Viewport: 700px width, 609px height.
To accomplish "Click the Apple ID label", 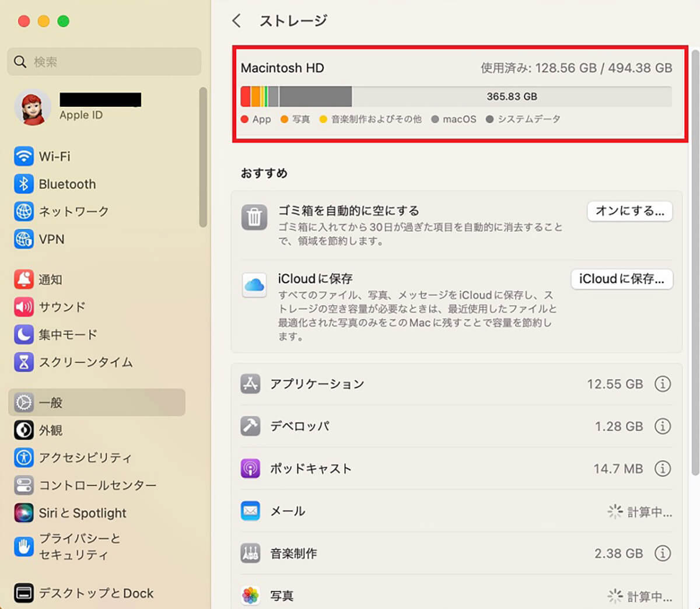I will pos(81,115).
